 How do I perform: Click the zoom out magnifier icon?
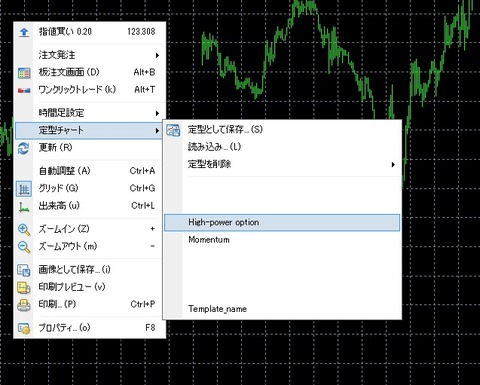point(24,247)
